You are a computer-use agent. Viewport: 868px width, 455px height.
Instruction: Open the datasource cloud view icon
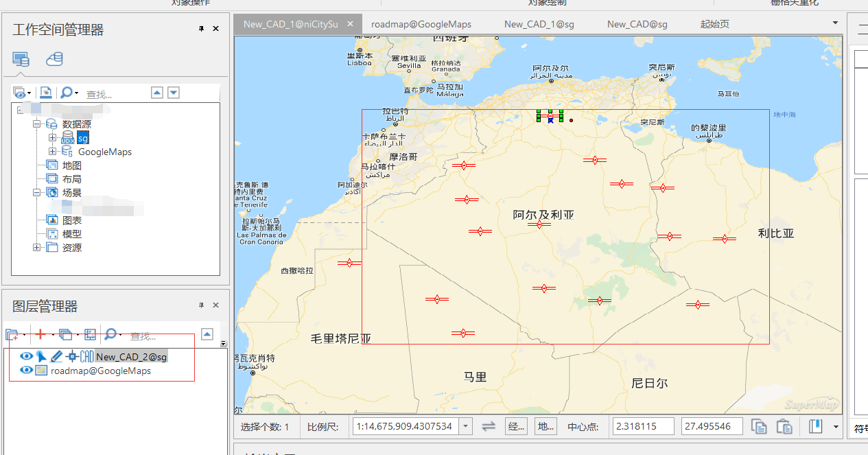point(54,59)
